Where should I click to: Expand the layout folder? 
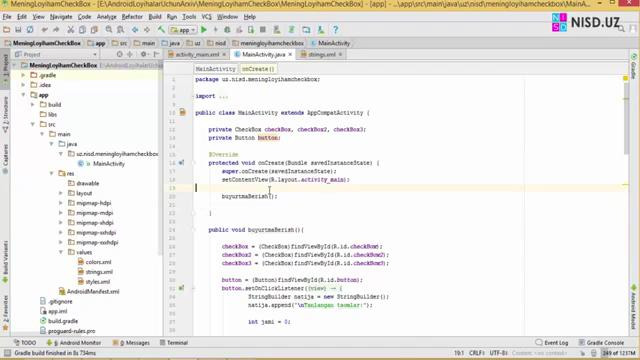click(x=61, y=193)
